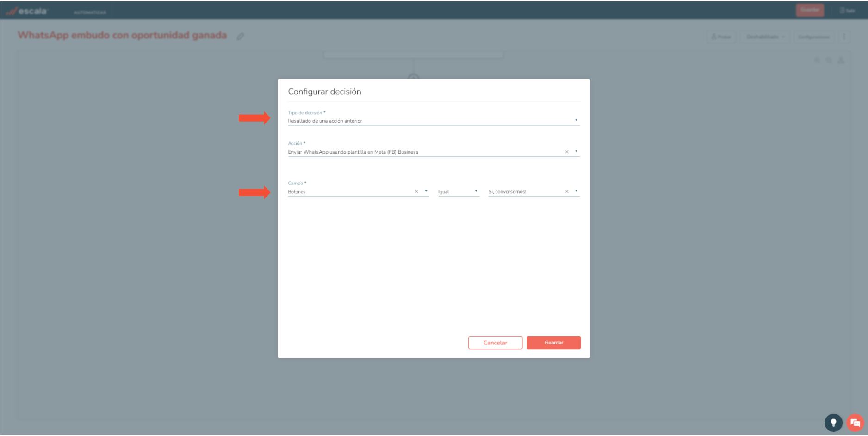This screenshot has height=436, width=868.
Task: Click the Salir button in top bar
Action: [x=848, y=10]
